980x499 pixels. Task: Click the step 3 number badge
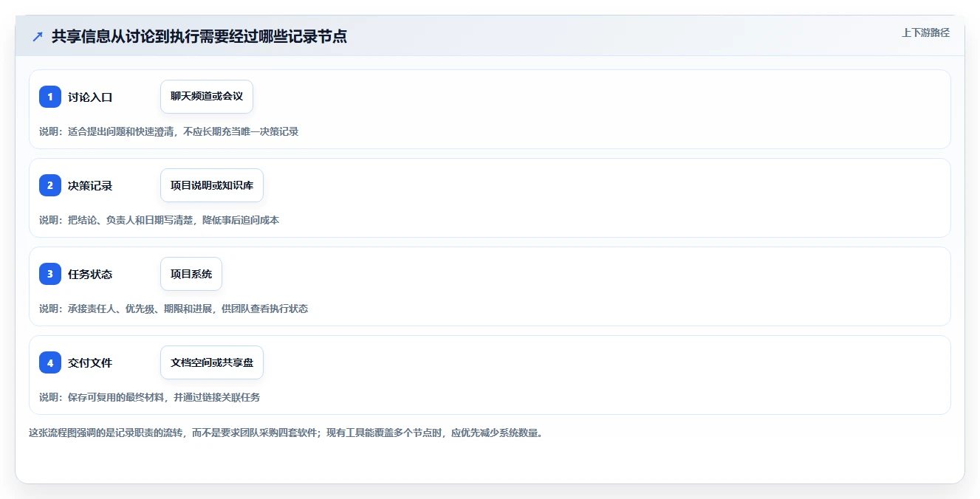[x=50, y=274]
